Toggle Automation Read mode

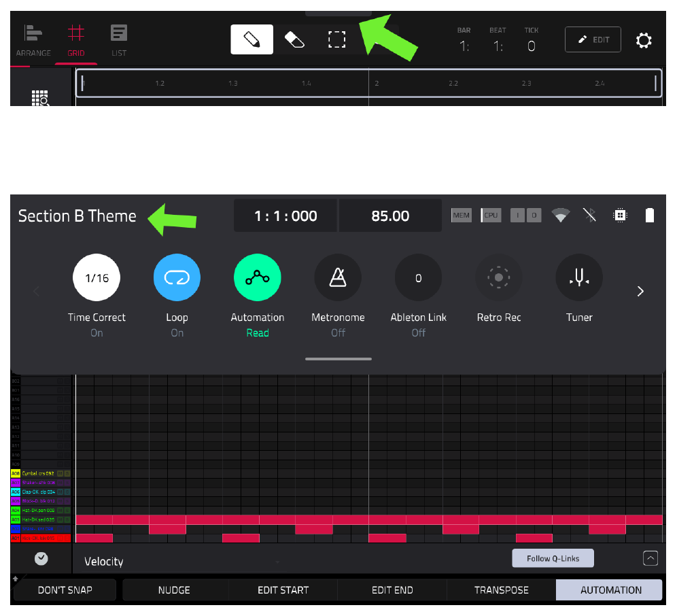coord(258,277)
